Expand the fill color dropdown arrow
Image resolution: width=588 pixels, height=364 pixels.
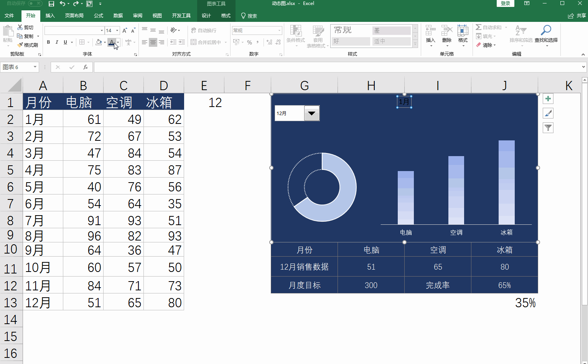(105, 42)
